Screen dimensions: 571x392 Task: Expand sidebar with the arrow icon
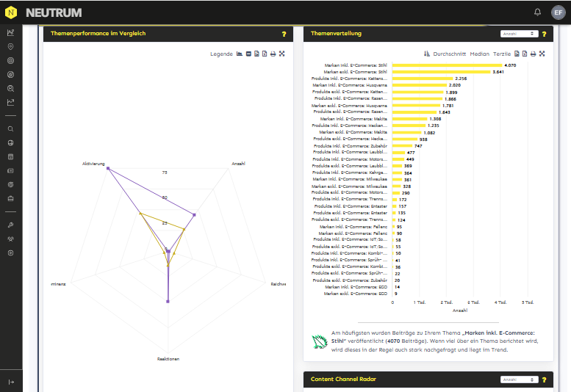coord(11,382)
